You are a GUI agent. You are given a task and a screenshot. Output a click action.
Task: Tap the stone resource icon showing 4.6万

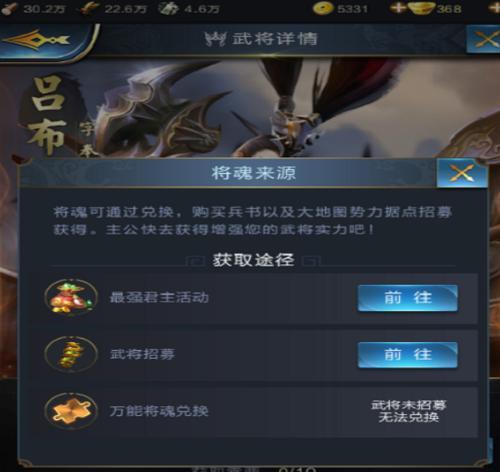pos(169,8)
